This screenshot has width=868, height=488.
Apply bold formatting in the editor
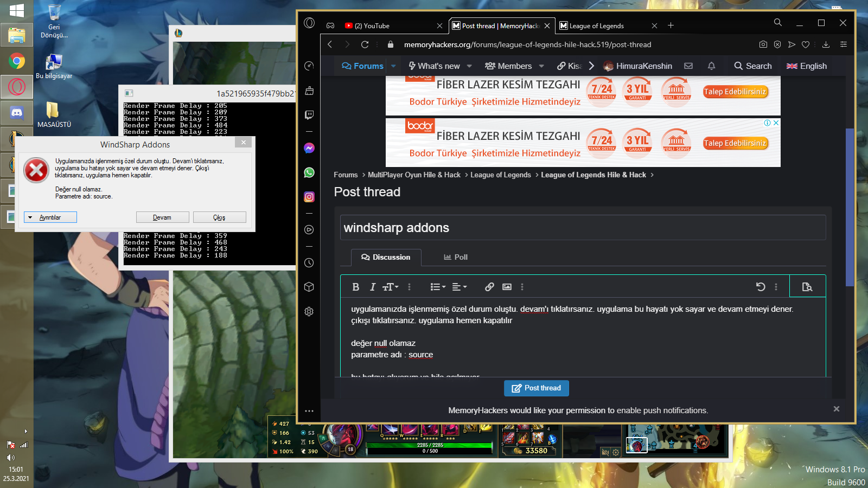coord(356,287)
